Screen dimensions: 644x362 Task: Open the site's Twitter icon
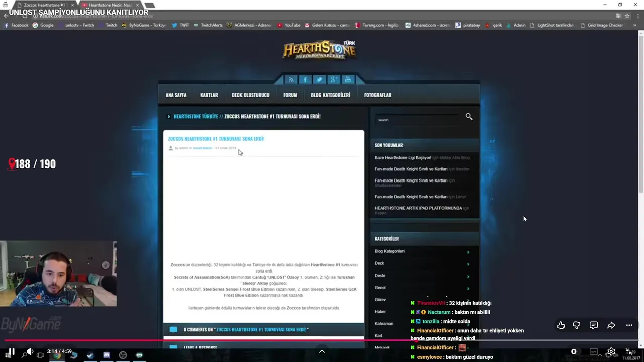pyautogui.click(x=319, y=79)
